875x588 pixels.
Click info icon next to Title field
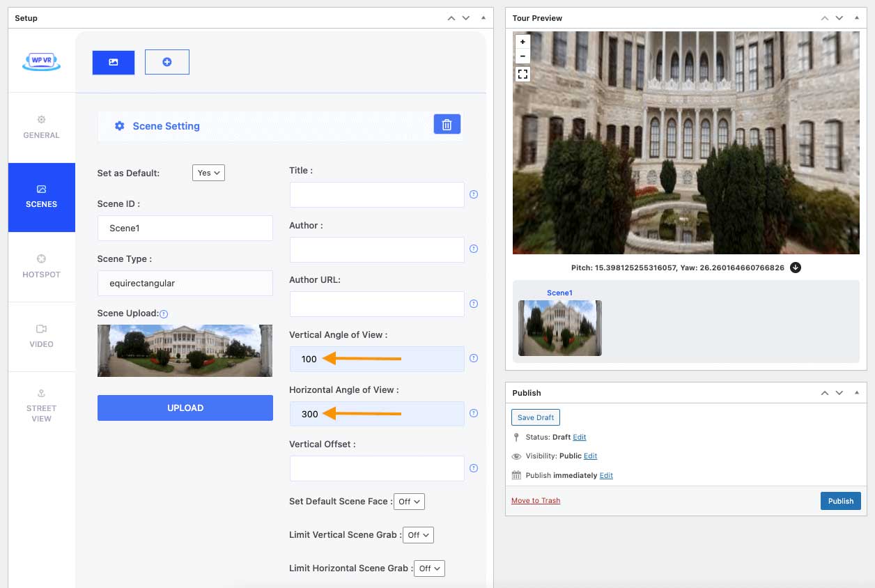coord(474,194)
